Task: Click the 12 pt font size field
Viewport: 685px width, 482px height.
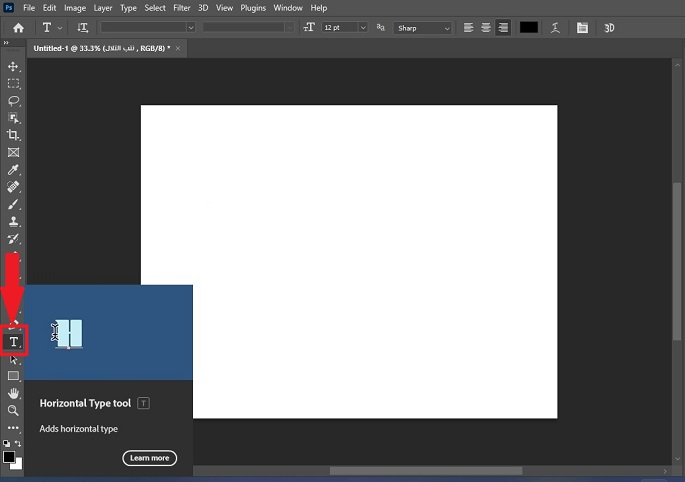Action: [x=340, y=28]
